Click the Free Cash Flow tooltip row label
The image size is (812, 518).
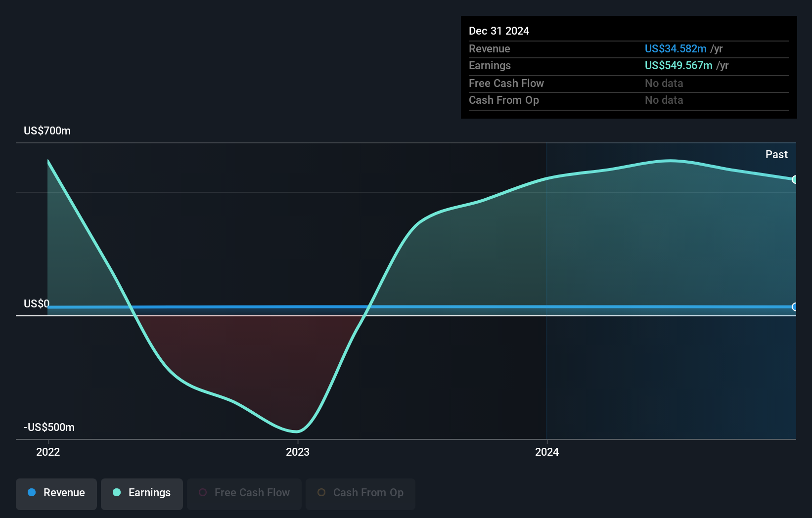pos(506,83)
